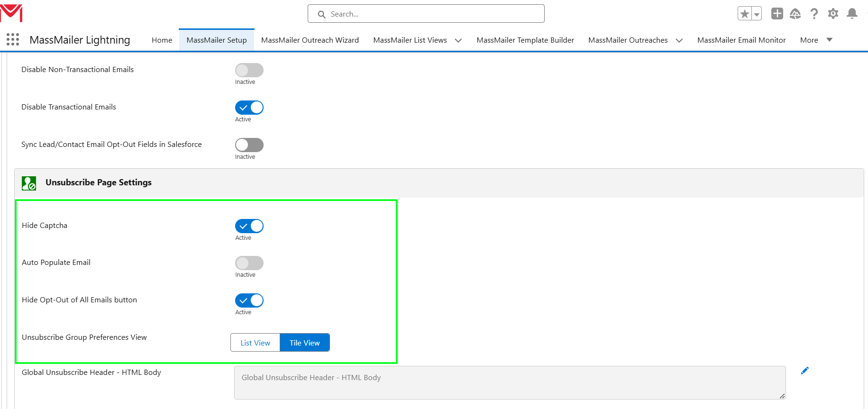Click the Hide Captcha label
868x409 pixels.
(45, 226)
